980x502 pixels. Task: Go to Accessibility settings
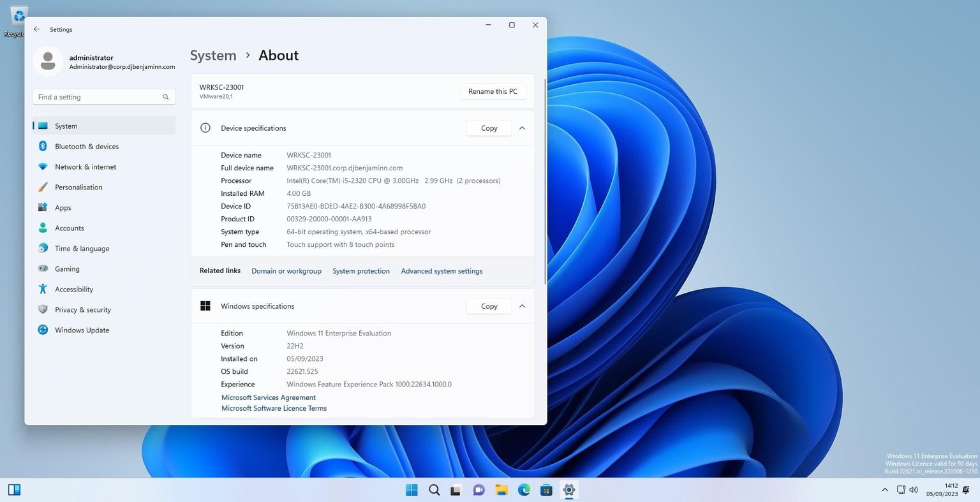pos(104,289)
